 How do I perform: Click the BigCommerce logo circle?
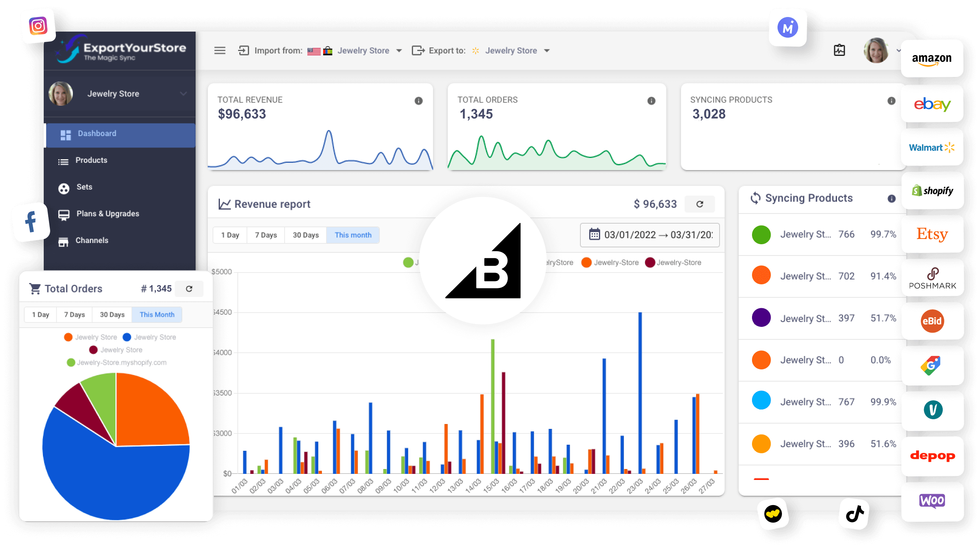(x=483, y=261)
